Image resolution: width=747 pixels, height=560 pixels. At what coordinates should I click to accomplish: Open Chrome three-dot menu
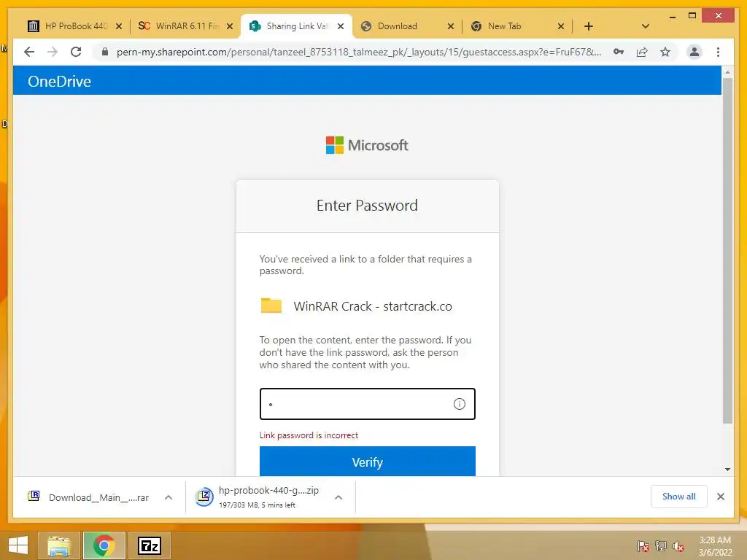[x=718, y=52]
